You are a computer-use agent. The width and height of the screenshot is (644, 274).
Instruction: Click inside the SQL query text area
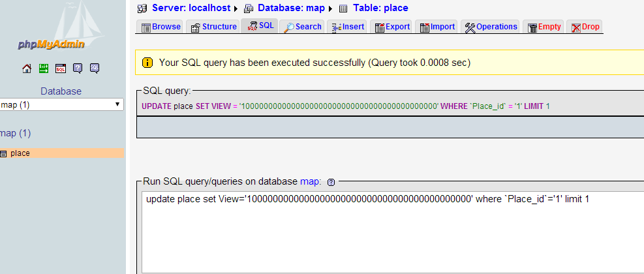pos(393,232)
